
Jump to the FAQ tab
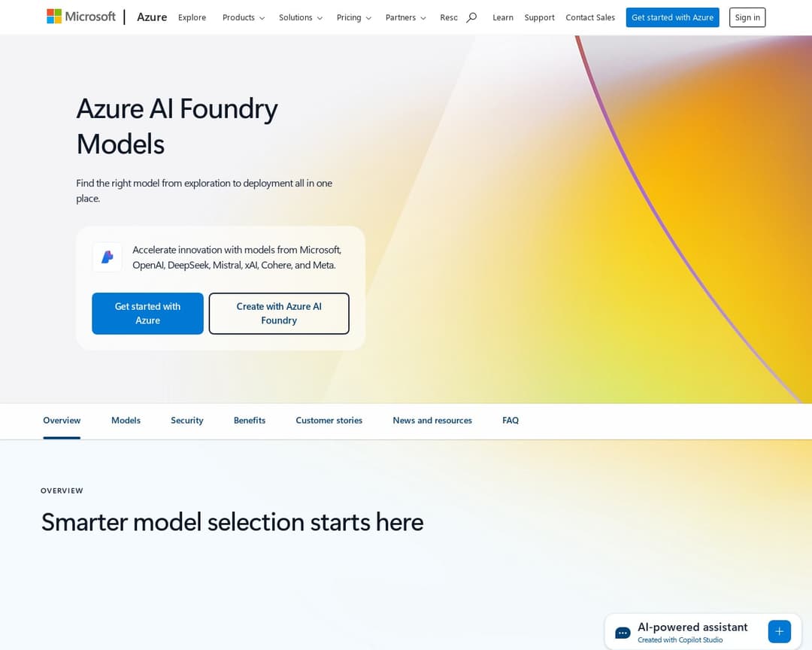click(511, 421)
